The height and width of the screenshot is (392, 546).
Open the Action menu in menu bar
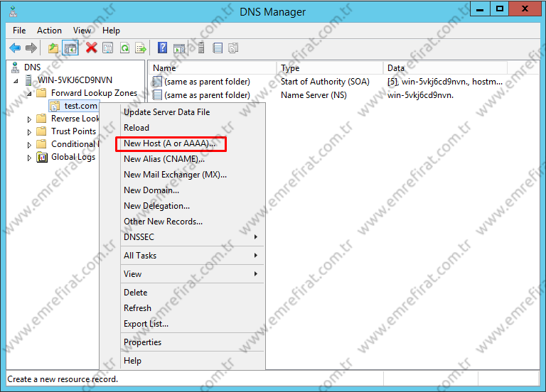pos(49,31)
